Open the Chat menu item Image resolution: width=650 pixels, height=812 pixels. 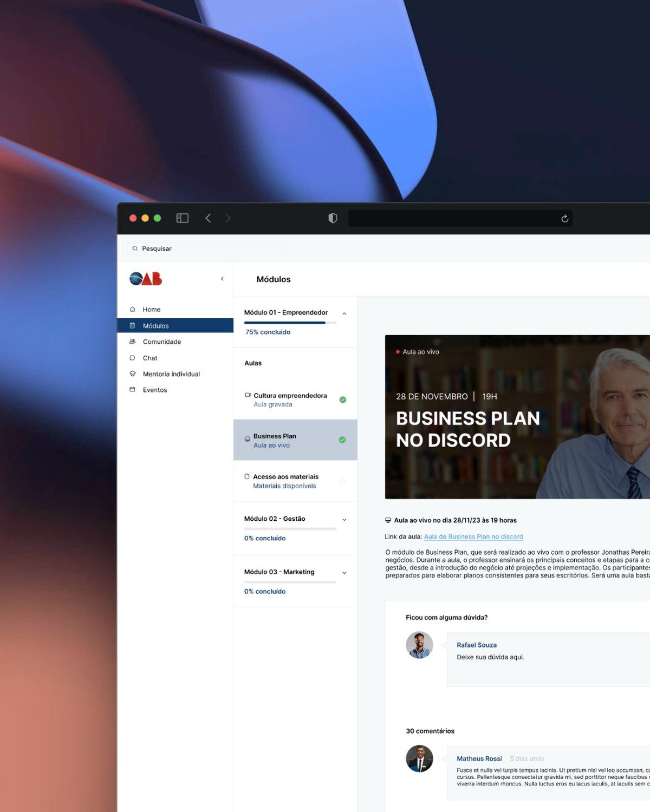coord(175,358)
